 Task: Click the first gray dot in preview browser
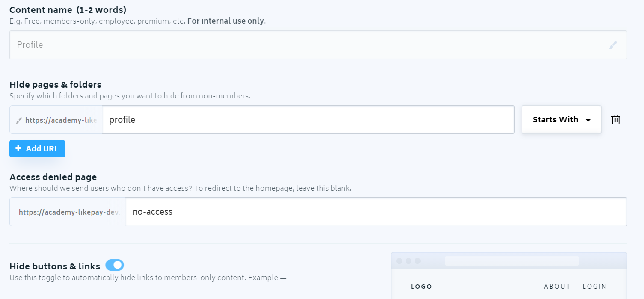point(399,261)
